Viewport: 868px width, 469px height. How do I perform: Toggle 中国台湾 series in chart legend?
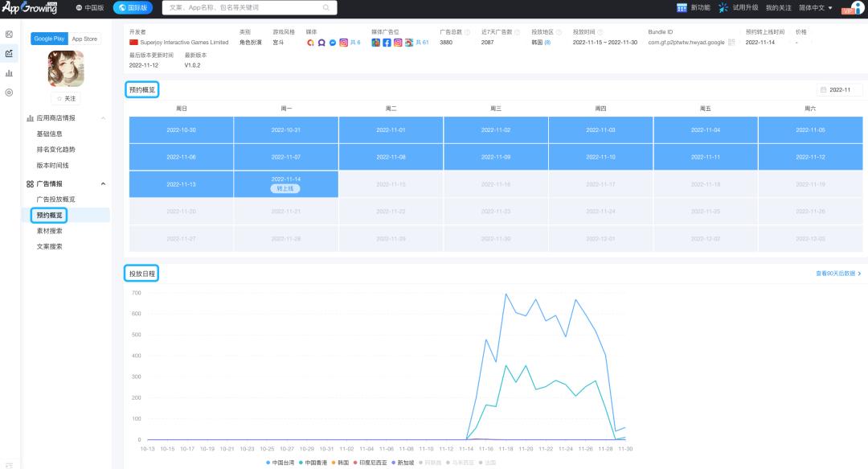point(280,463)
